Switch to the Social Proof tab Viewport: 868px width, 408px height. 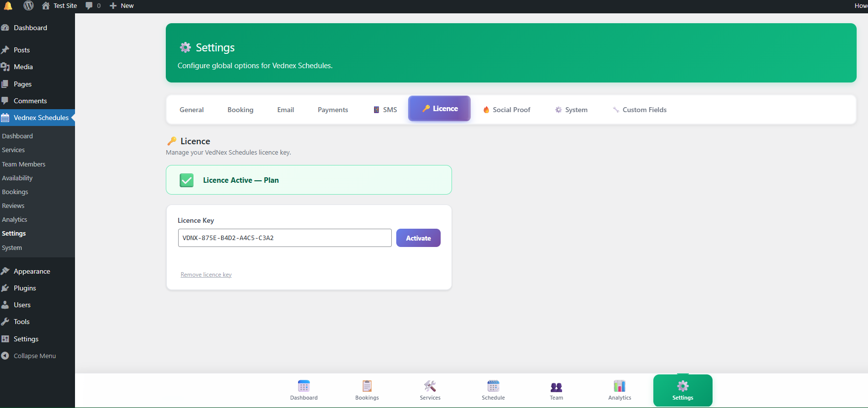507,110
